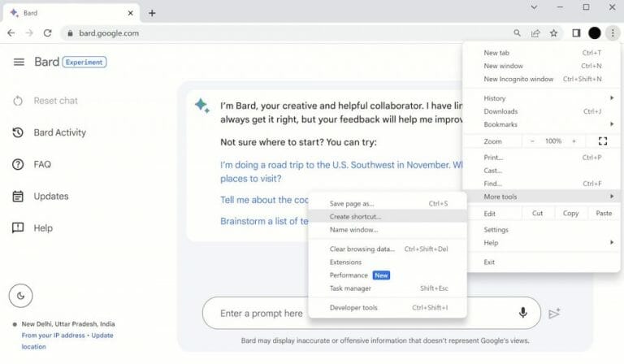Image resolution: width=624 pixels, height=364 pixels.
Task: Reload the Bard page
Action: (47, 33)
